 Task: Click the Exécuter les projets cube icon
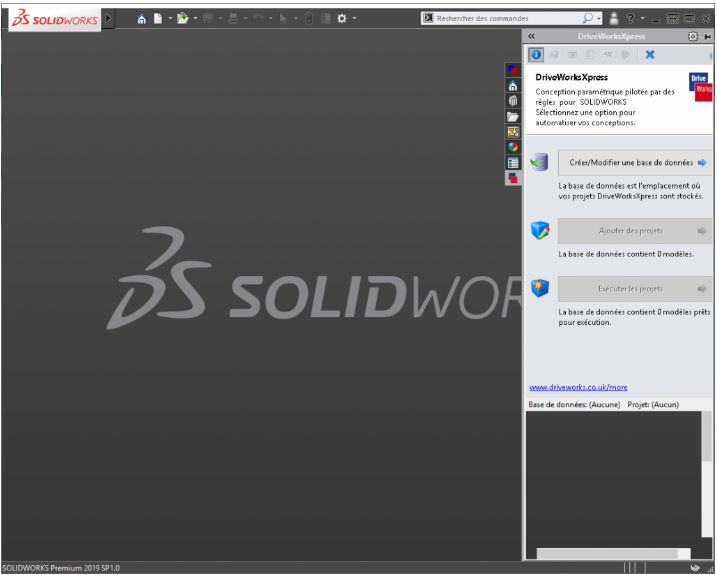[x=540, y=288]
